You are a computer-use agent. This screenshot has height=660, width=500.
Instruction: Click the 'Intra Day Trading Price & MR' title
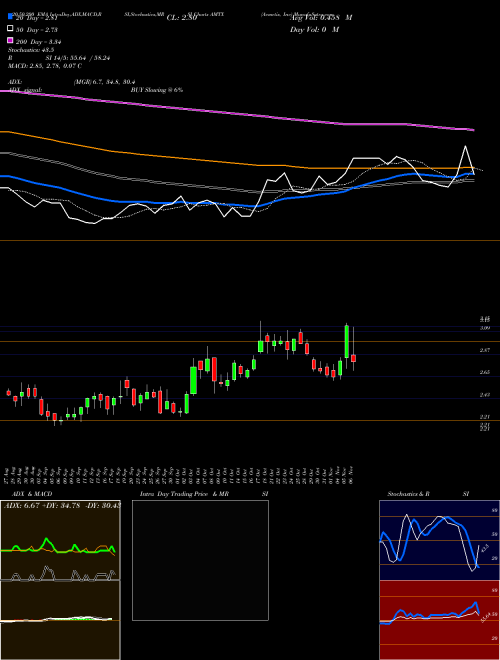pos(184,494)
